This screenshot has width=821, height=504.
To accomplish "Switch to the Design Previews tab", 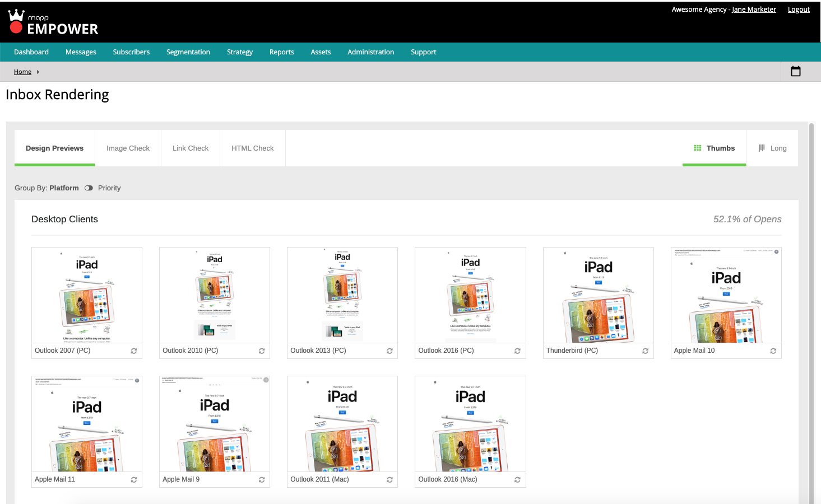I will pos(54,148).
